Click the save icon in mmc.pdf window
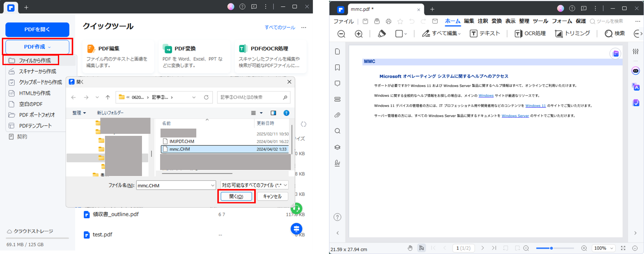This screenshot has width=644, height=254. pos(365,21)
